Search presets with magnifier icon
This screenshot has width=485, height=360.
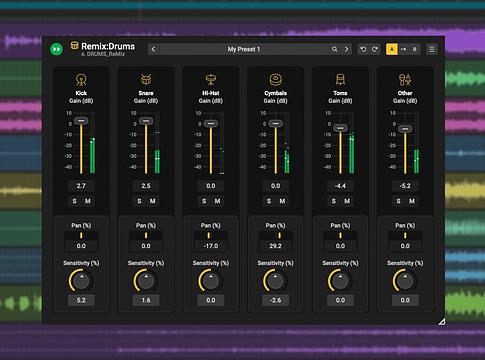pyautogui.click(x=334, y=49)
